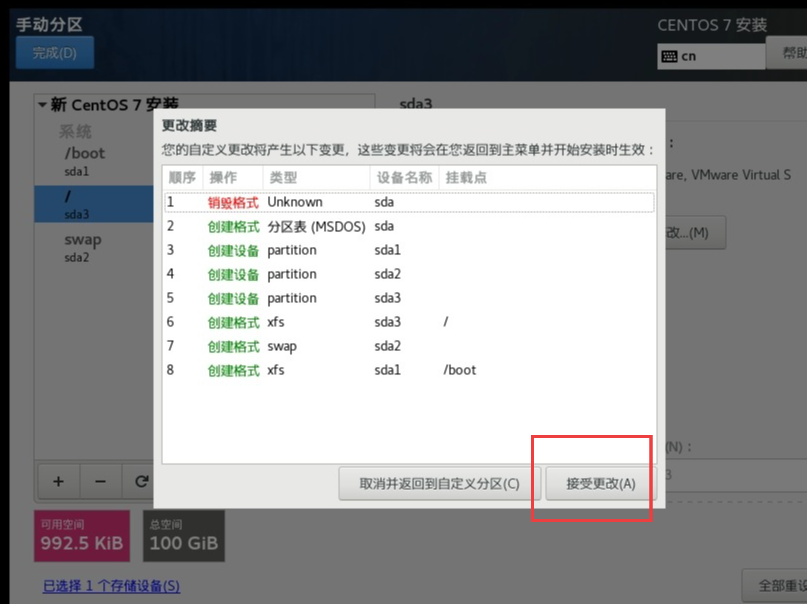Click the 操作 column header
This screenshot has width=807, height=604.
(x=233, y=177)
